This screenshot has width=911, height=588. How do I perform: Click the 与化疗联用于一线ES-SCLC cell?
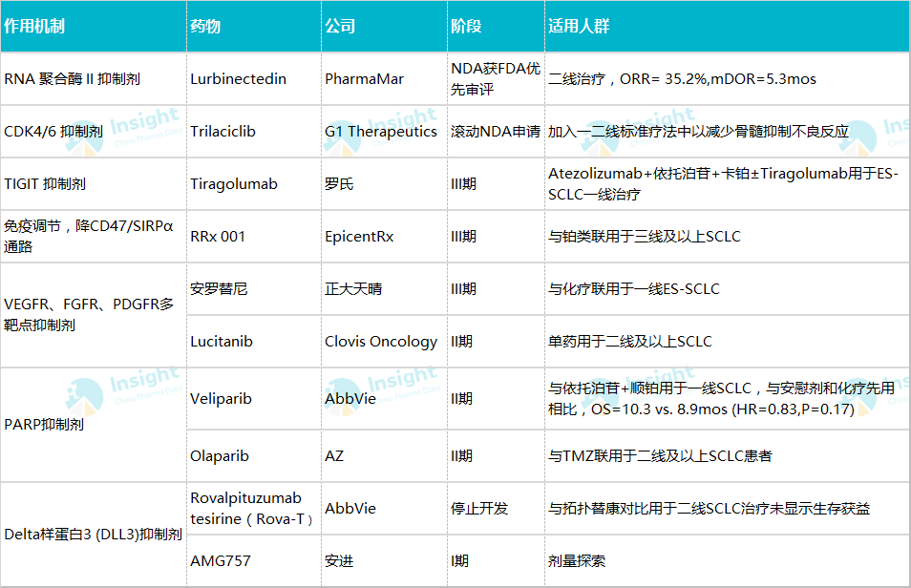[x=728, y=289]
